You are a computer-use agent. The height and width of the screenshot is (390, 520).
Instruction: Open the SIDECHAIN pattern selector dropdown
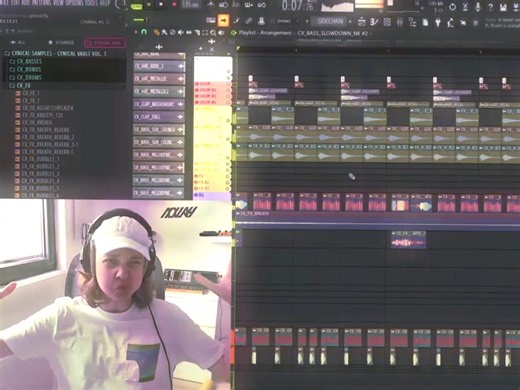tap(330, 21)
